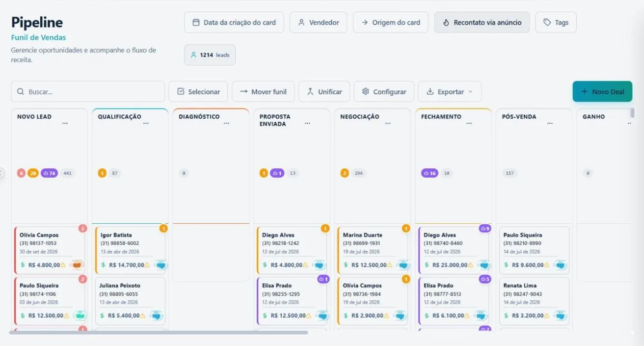Open Proposta Enviada column options menu
Screen dimensions: 644x346
click(307, 124)
